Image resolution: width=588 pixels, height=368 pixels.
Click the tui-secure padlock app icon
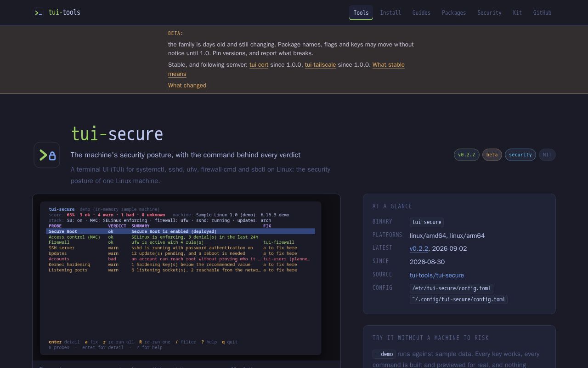click(47, 155)
